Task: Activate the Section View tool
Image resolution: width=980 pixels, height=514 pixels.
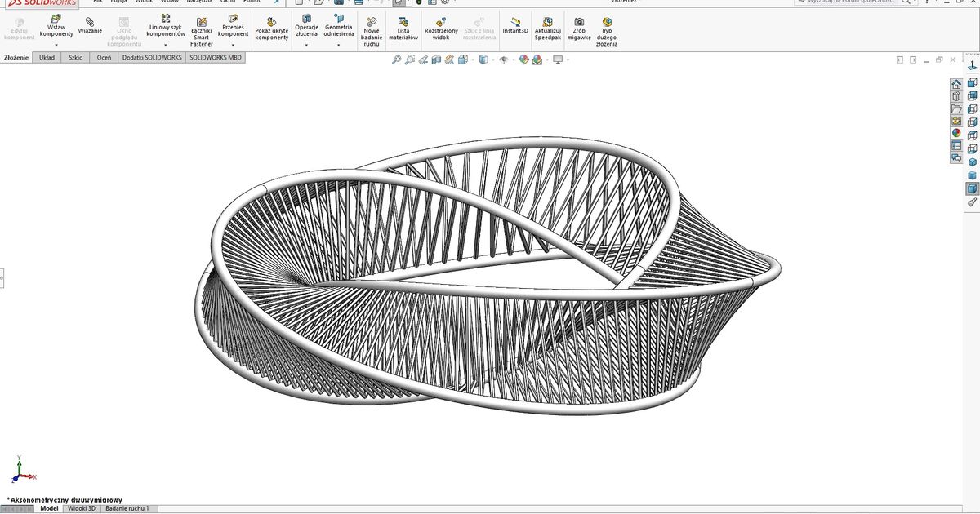Action: (435, 60)
